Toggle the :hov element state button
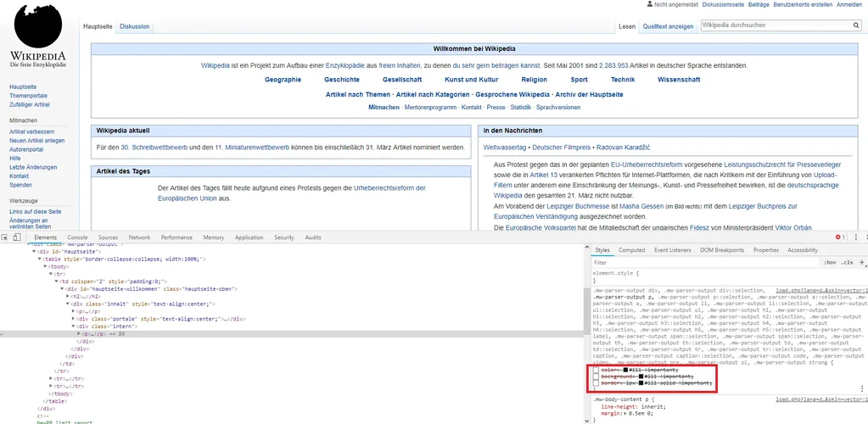The width and height of the screenshot is (868, 424). click(829, 262)
